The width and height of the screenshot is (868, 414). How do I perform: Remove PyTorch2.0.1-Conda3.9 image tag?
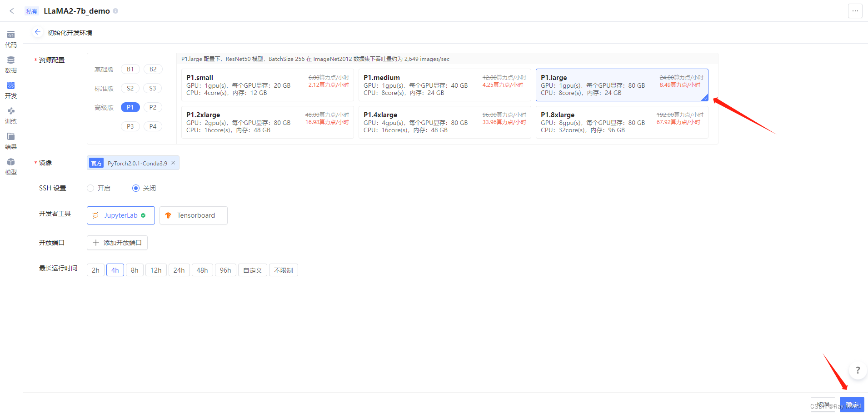click(173, 163)
